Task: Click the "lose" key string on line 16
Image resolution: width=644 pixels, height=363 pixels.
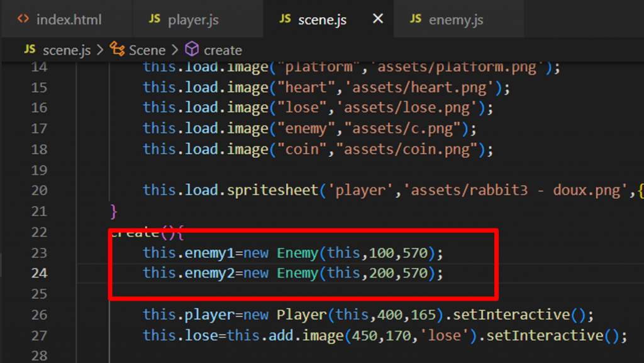Action: coord(302,108)
